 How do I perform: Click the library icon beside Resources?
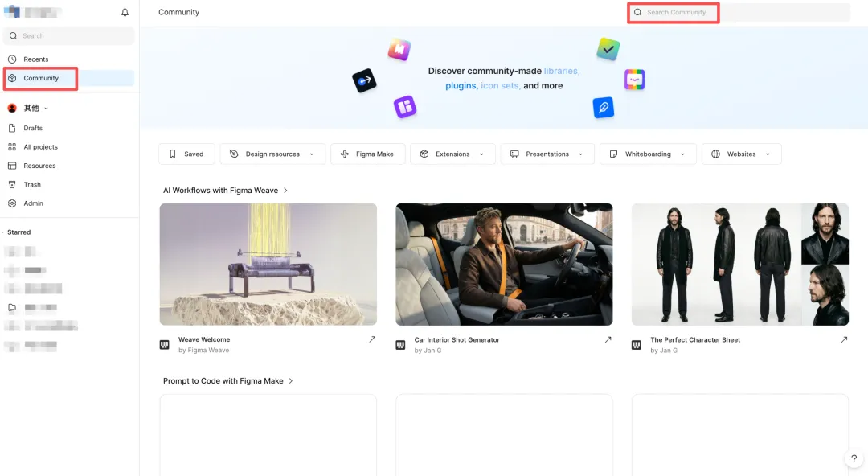click(12, 166)
